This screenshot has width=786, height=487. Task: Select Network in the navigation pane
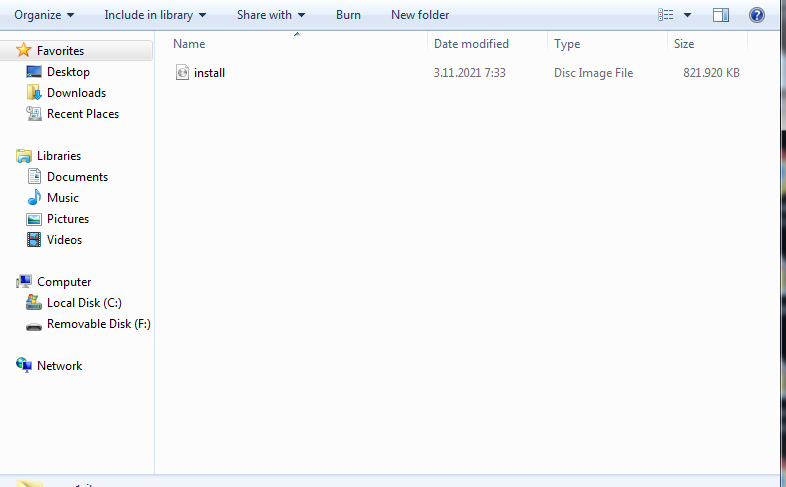point(59,366)
